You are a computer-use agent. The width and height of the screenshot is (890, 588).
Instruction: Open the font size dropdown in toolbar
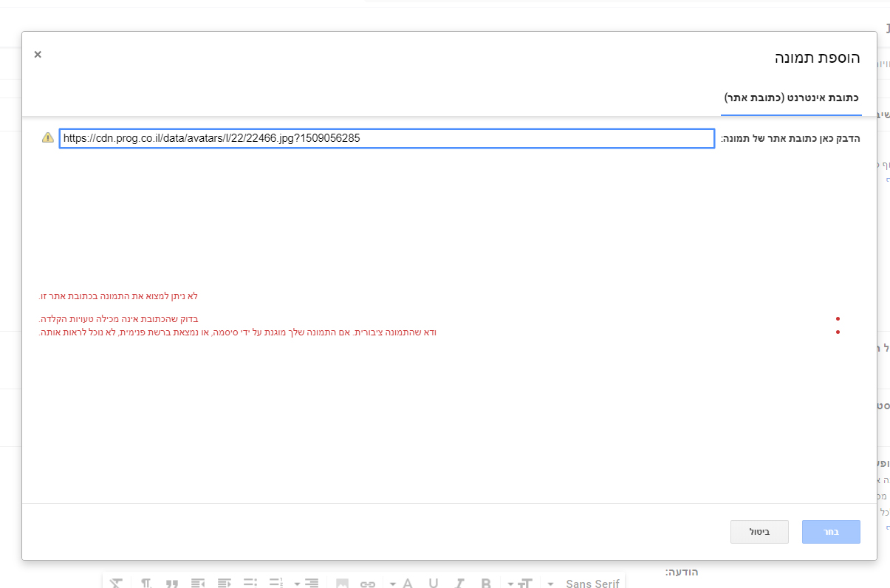(x=520, y=584)
